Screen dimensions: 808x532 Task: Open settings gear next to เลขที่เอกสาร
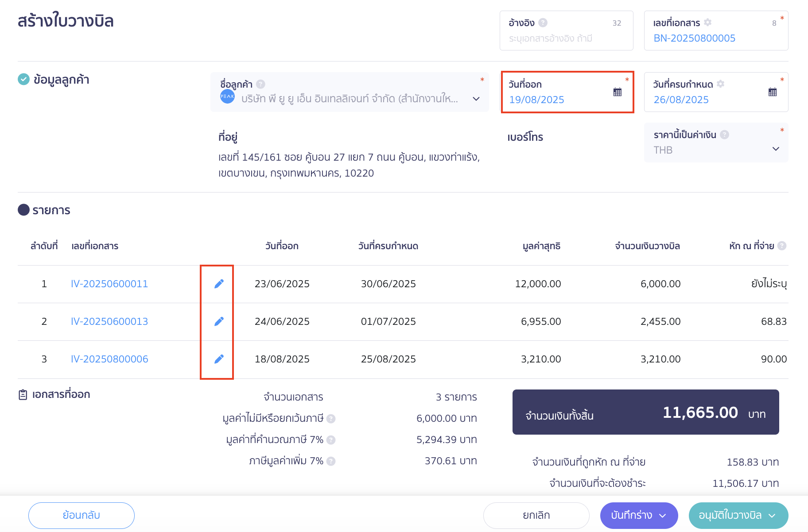707,22
